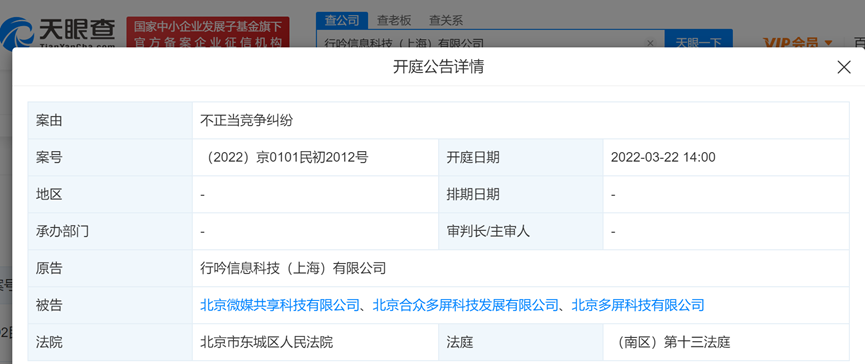Screen dimensions: 865x364
Task: Click the 法院 label cell
Action: click(110, 342)
